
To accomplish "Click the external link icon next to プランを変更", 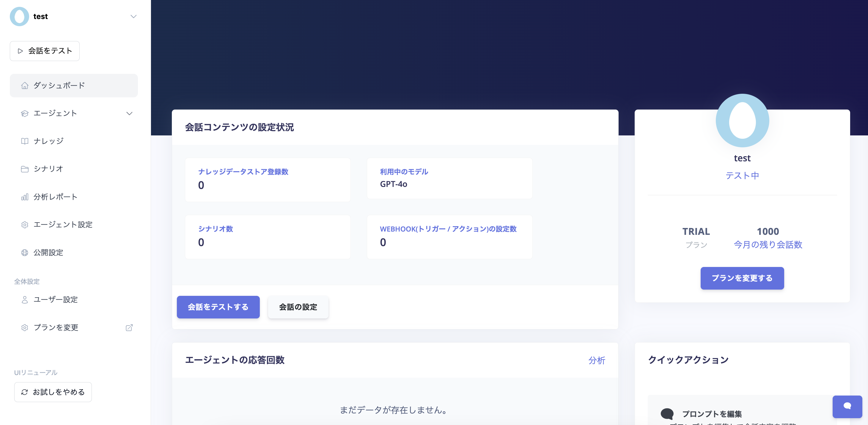I will tap(129, 327).
